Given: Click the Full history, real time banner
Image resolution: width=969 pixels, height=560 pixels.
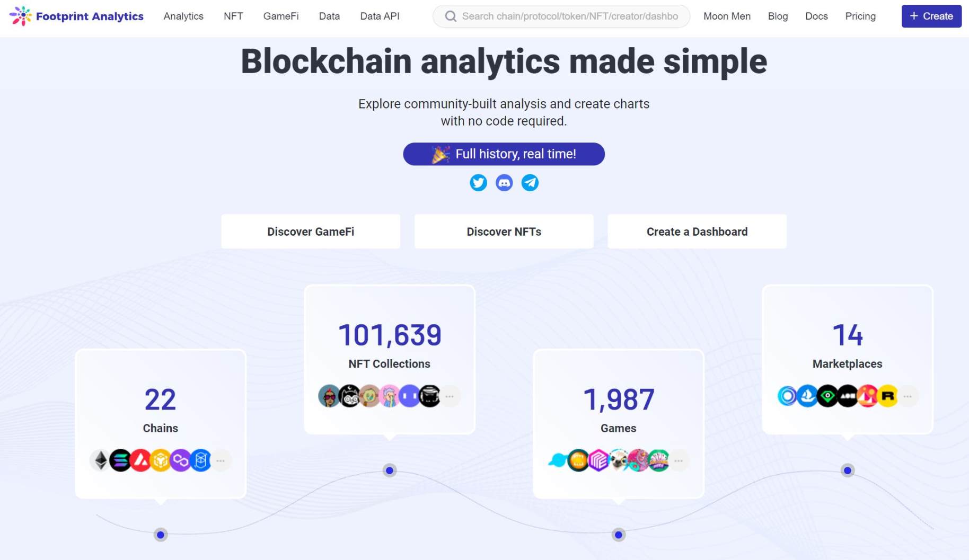Looking at the screenshot, I should [x=504, y=154].
